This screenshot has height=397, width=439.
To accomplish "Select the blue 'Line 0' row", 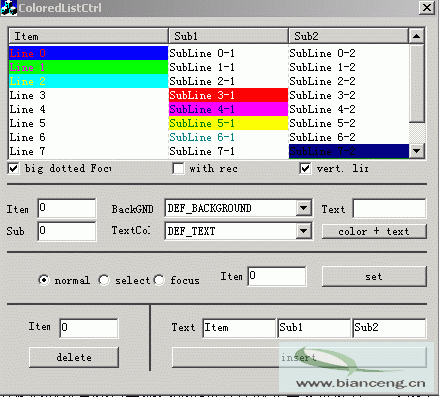I will click(88, 53).
